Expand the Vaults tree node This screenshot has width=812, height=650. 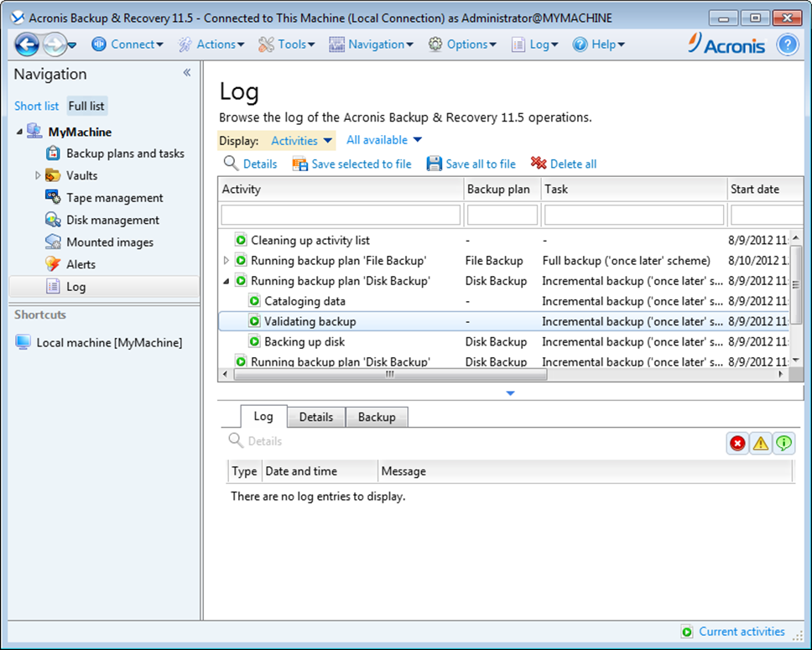[x=38, y=176]
